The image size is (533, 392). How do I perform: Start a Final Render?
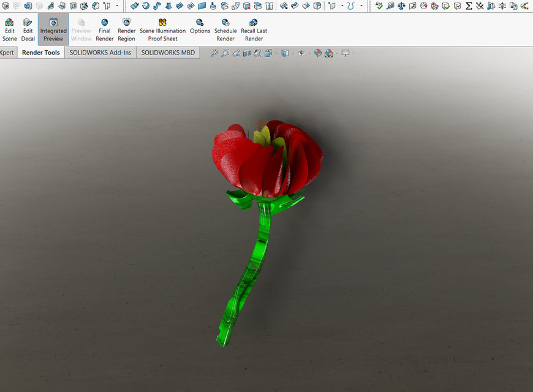tap(104, 29)
